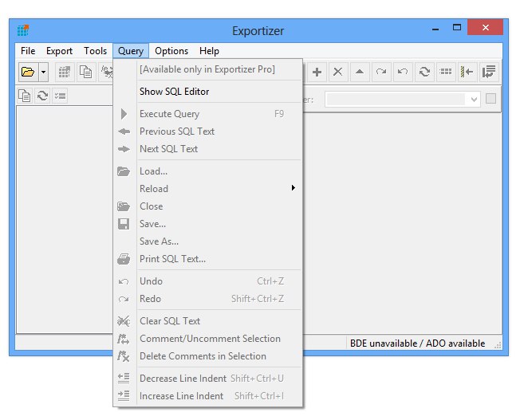Open the File menu
The image size is (524, 420).
point(28,51)
